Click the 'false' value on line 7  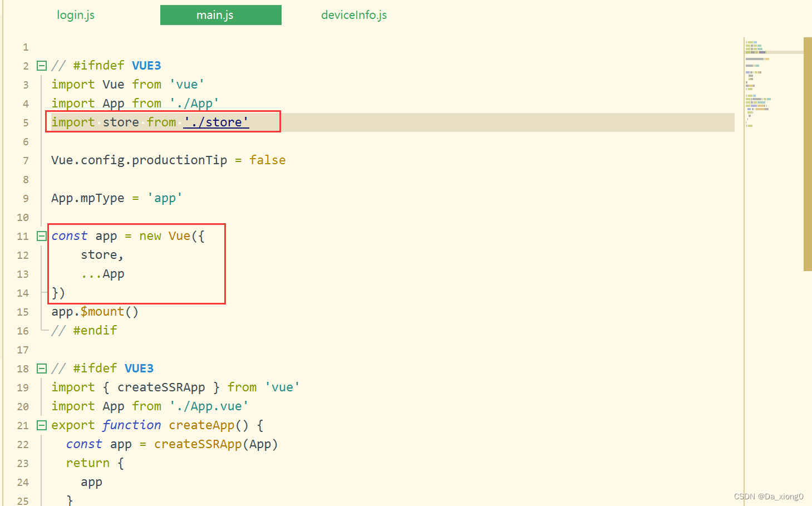pos(268,160)
